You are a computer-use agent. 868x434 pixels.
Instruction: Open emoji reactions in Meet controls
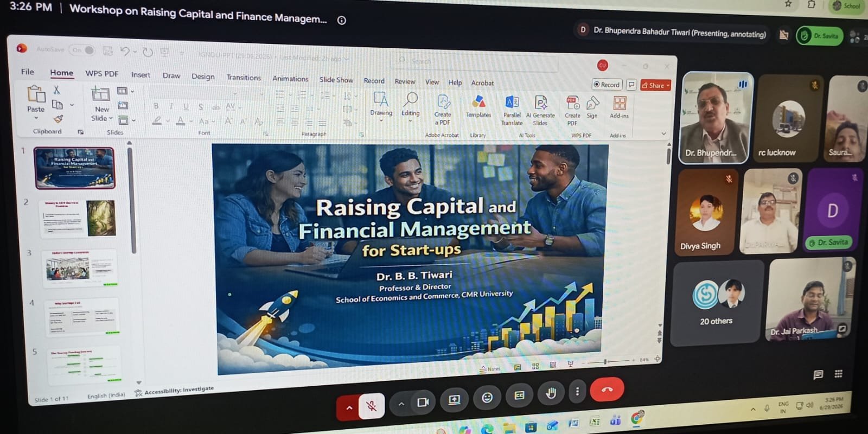pos(487,398)
